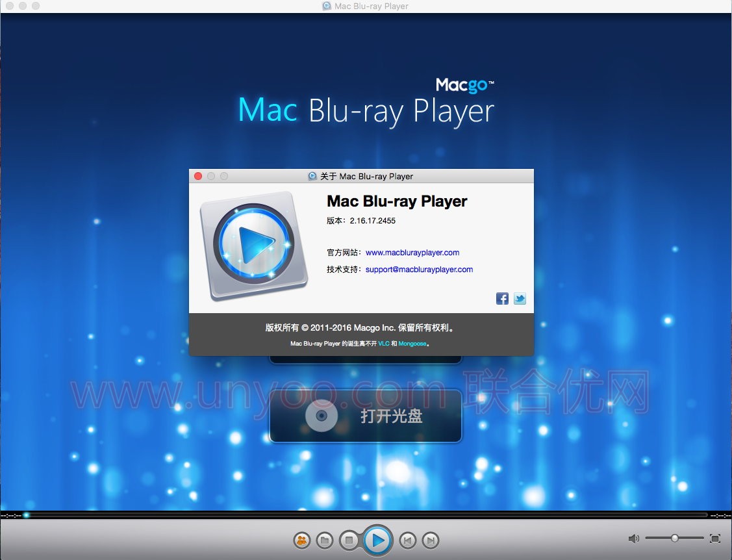The image size is (732, 560).
Task: Open the Facebook icon in About dialog
Action: tap(502, 298)
